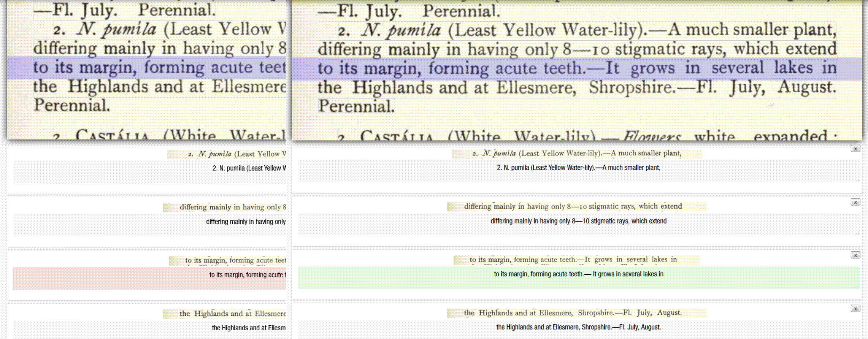Click right panel 'differing mainly' transcription text box
This screenshot has width=868, height=339.
tap(578, 225)
